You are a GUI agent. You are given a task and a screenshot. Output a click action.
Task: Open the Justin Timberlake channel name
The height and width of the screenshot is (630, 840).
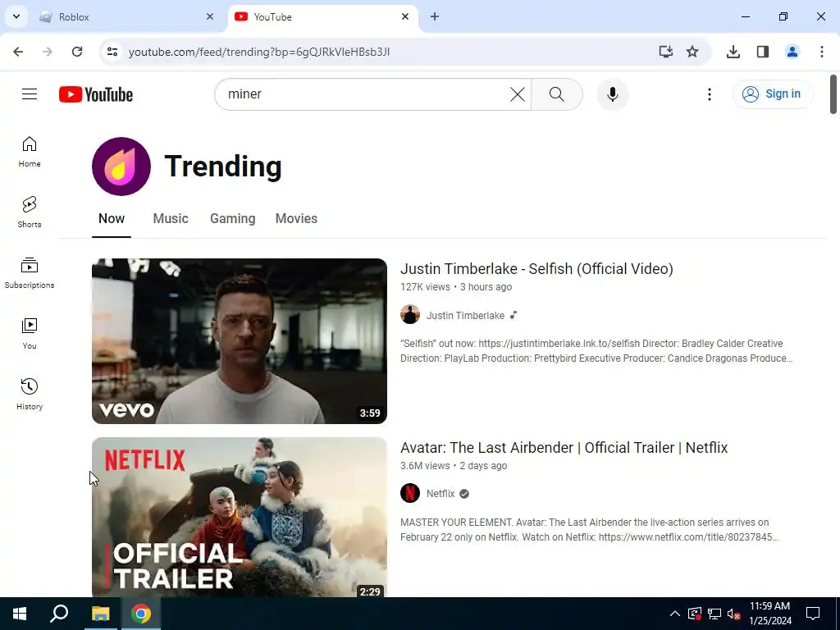(x=466, y=316)
